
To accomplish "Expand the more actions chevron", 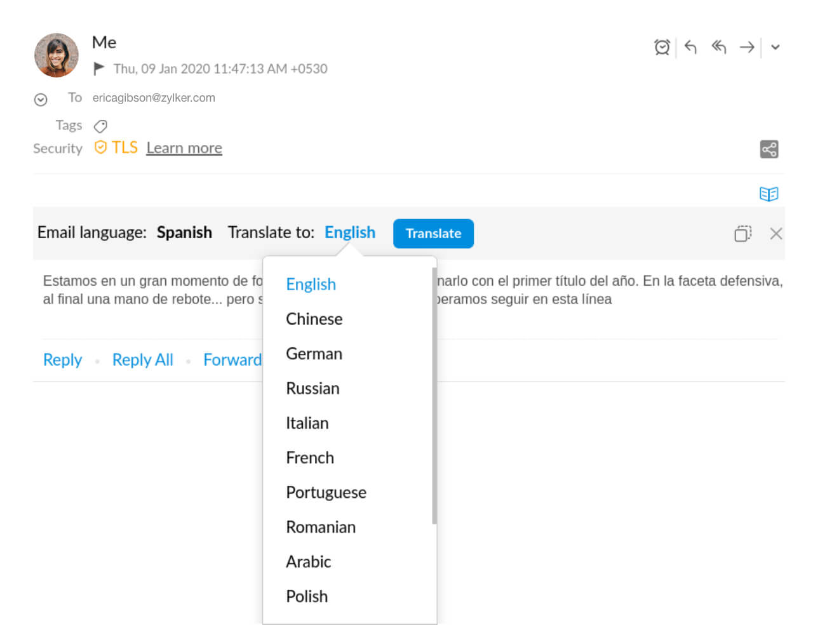I will click(x=776, y=47).
